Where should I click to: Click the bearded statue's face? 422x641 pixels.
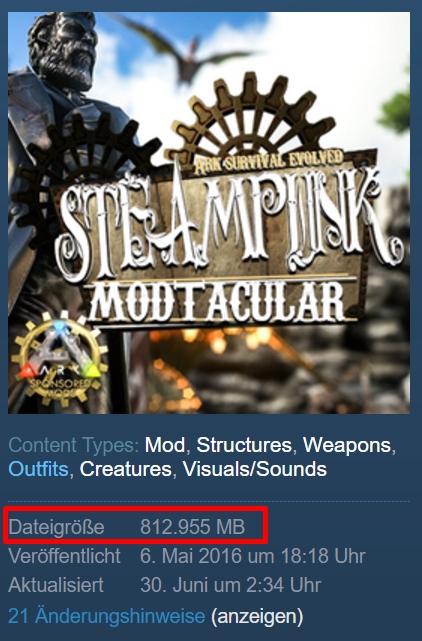click(63, 51)
